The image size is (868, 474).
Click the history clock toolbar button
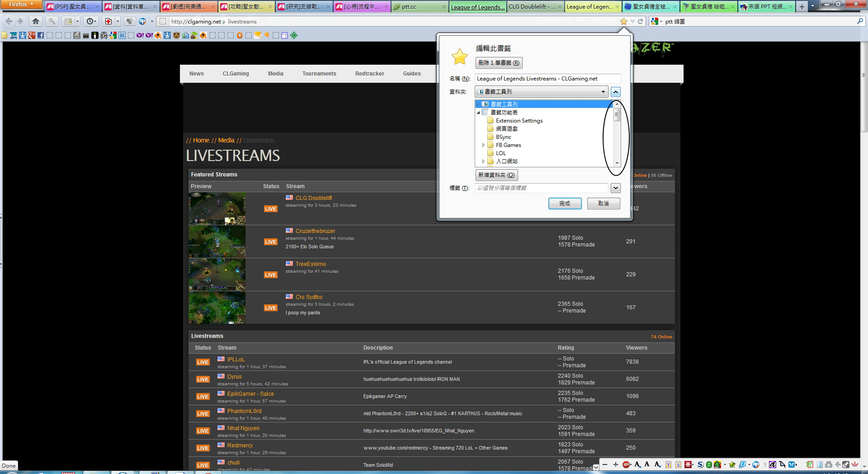click(90, 21)
